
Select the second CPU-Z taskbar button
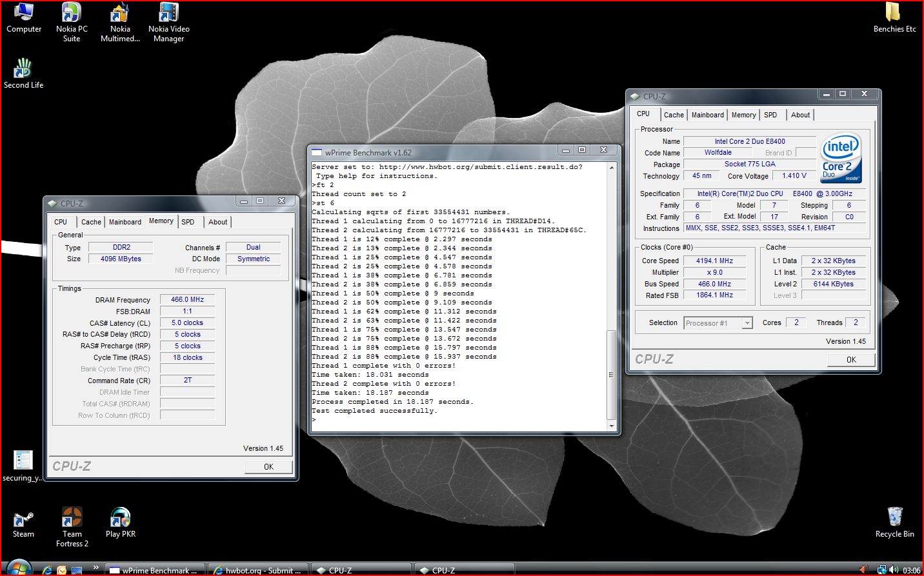tap(465, 570)
